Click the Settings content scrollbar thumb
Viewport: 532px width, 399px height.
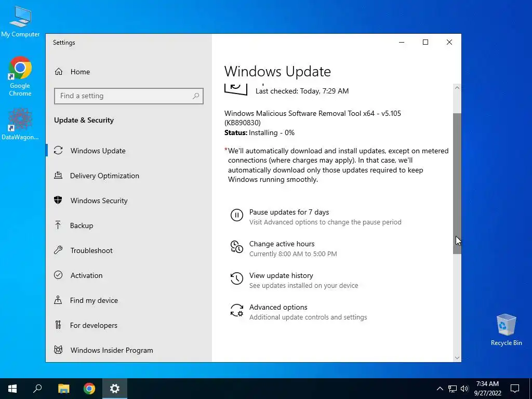point(457,183)
